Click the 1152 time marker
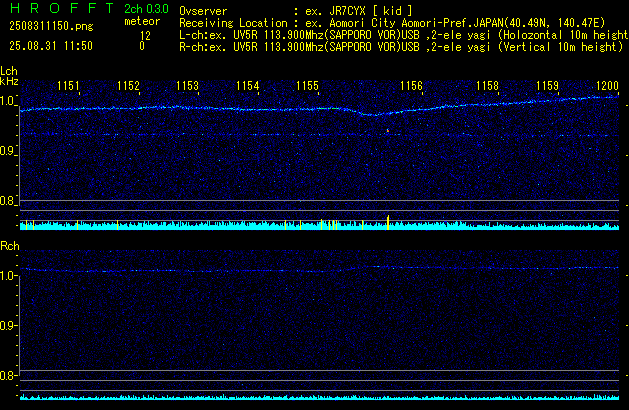 click(x=128, y=86)
